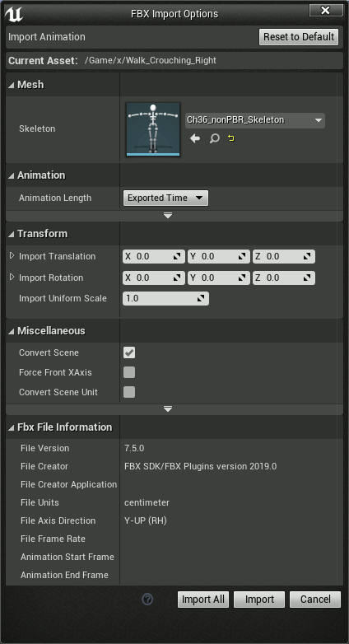Reset Skeleton with yellow revert arrow
Image resolution: width=349 pixels, height=644 pixels.
[x=231, y=138]
